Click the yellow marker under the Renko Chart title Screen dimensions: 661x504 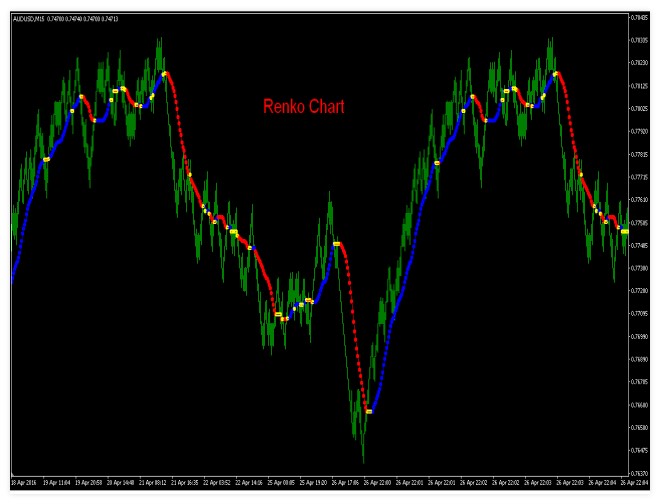tap(336, 244)
